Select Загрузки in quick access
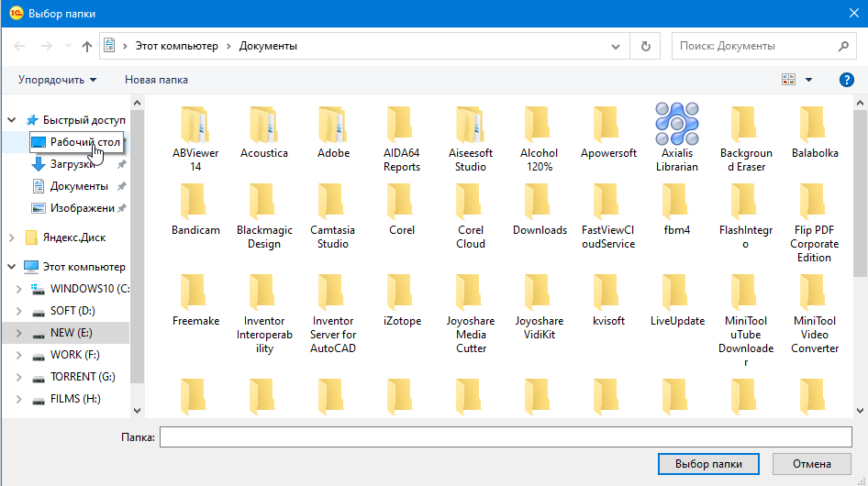 [x=72, y=164]
